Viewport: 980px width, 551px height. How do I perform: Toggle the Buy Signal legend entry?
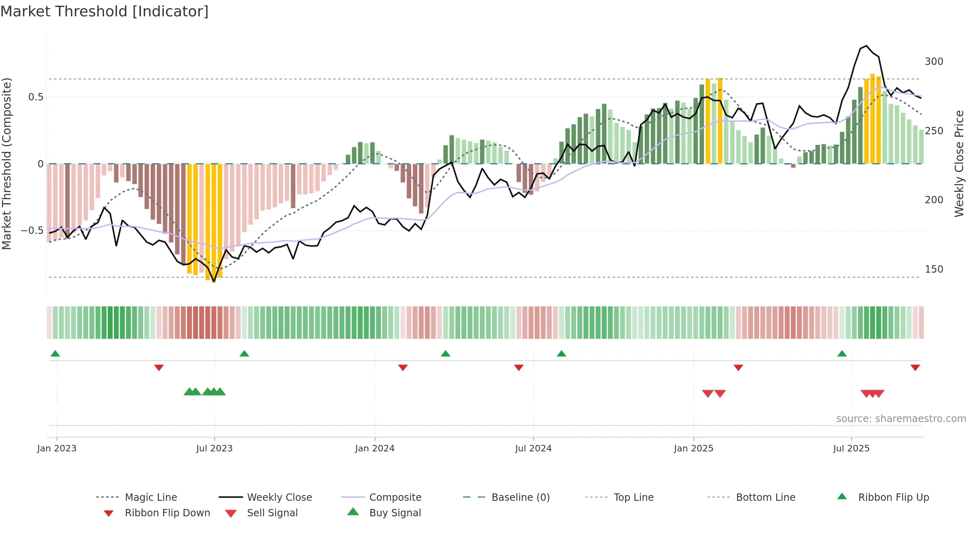(384, 513)
